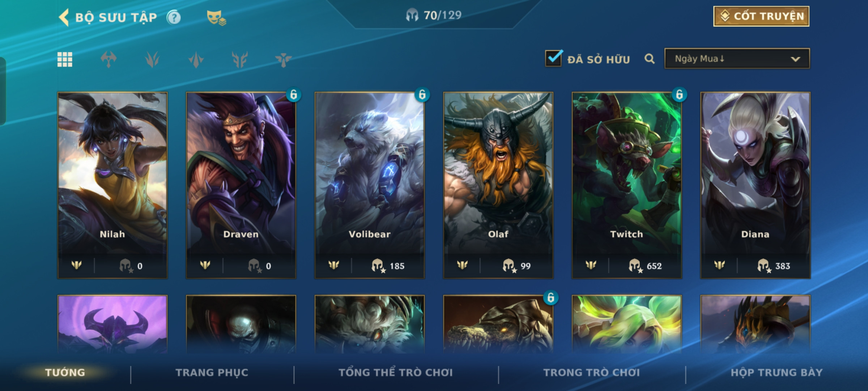Select the Volibear champion card
The image size is (868, 391).
pos(370,185)
